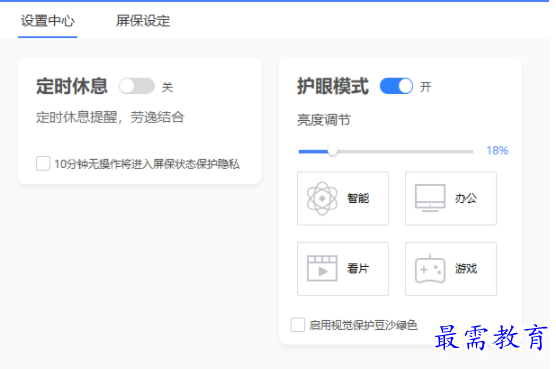Click the 办公 monitor icon
This screenshot has width=556, height=369.
pos(430,198)
